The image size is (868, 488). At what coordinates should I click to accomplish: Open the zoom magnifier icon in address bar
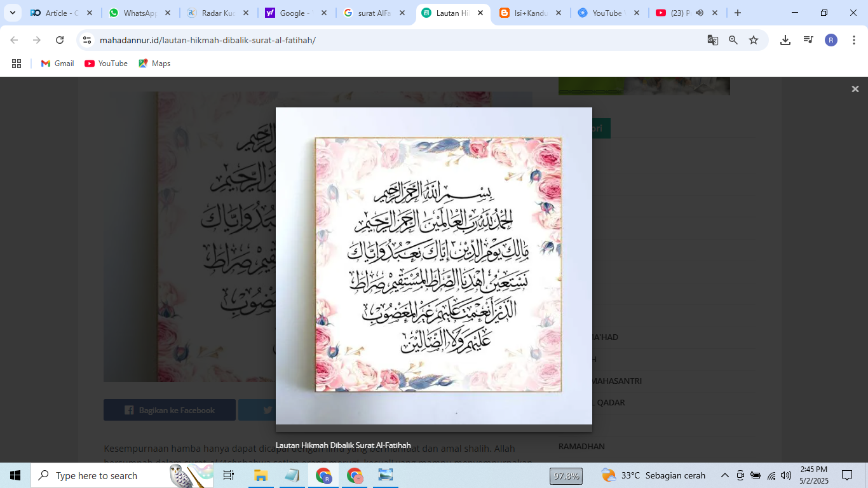coord(733,40)
